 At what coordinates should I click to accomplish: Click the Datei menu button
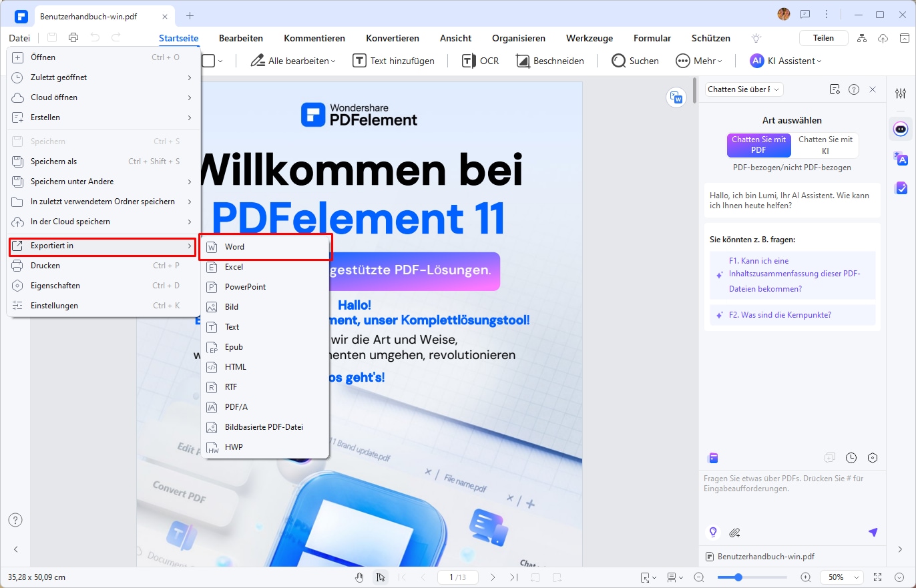point(19,38)
